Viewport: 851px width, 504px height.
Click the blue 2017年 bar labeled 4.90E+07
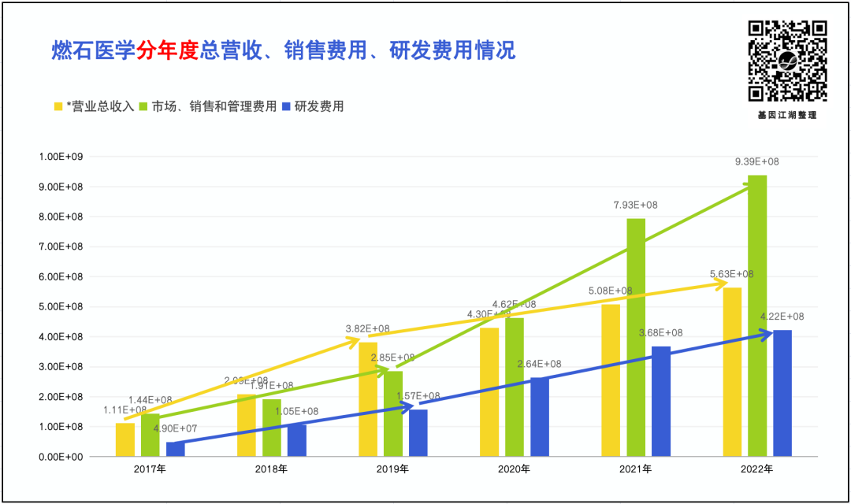175,449
